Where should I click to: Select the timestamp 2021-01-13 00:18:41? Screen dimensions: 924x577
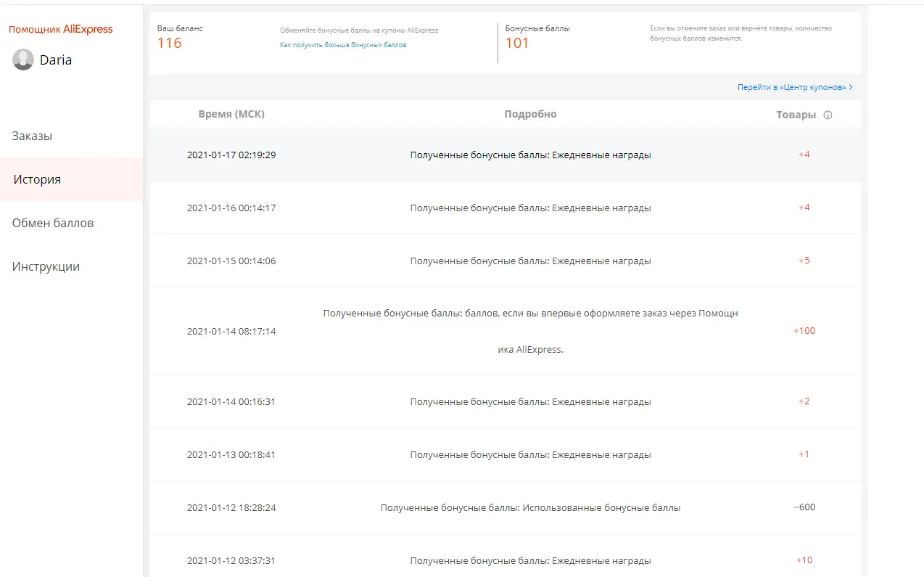(231, 454)
